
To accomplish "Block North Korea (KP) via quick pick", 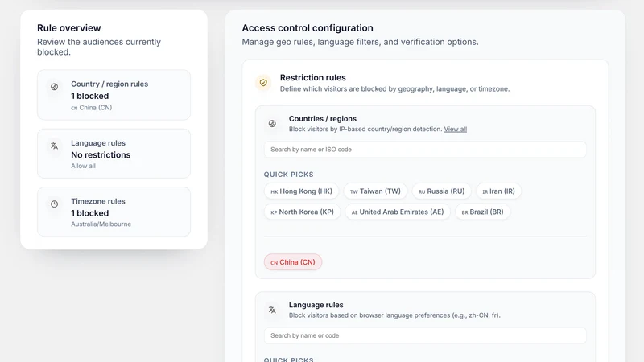I will (303, 212).
